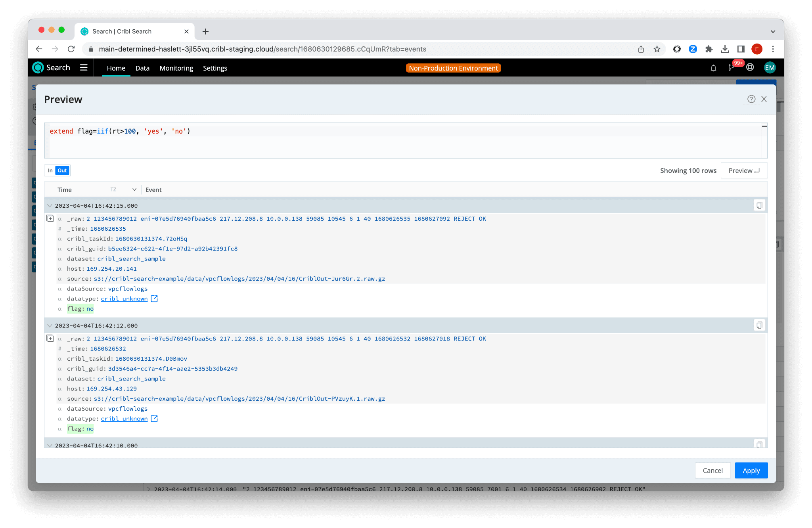The width and height of the screenshot is (812, 528).
Task: Open the hamburger navigation menu
Action: pos(84,68)
